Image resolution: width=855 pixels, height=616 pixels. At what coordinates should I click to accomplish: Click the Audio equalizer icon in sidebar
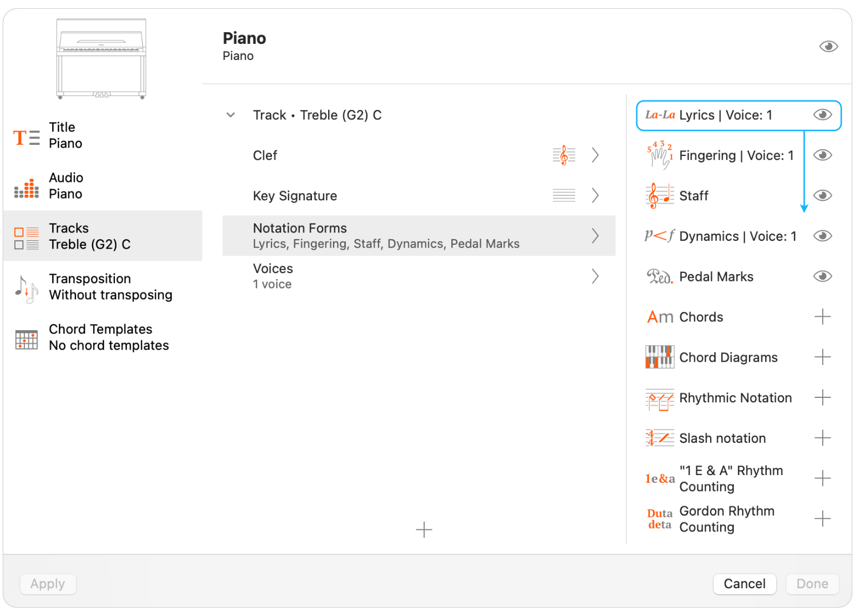click(26, 189)
